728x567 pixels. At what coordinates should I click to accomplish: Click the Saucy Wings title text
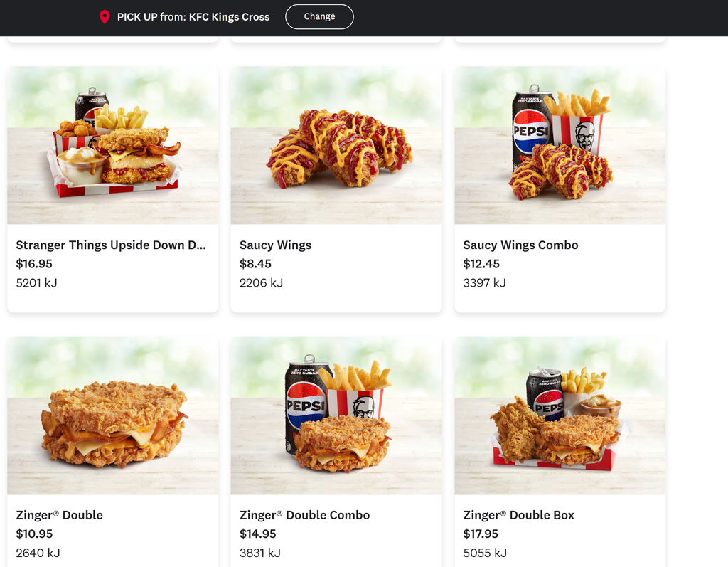coord(275,245)
